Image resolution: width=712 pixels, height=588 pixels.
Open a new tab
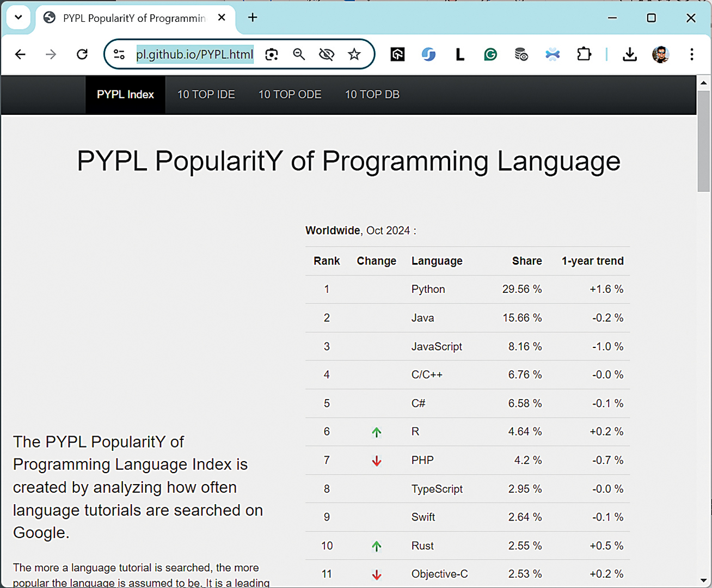[253, 17]
